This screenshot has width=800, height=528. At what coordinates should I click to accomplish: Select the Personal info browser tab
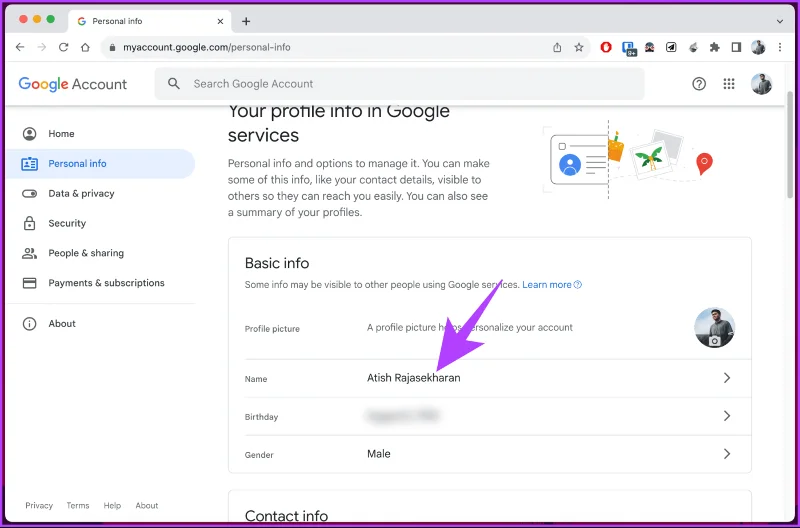149,21
